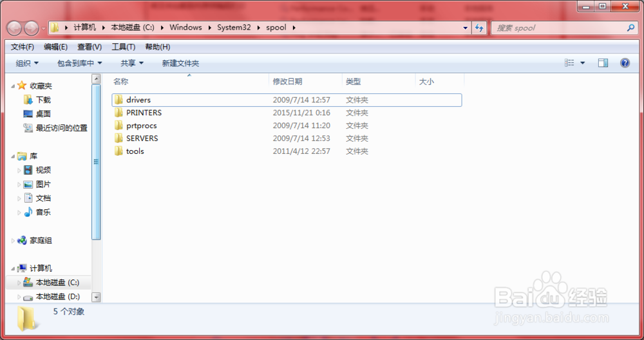Open the address bar history dropdown arrow
The height and width of the screenshot is (340, 644).
(x=466, y=28)
